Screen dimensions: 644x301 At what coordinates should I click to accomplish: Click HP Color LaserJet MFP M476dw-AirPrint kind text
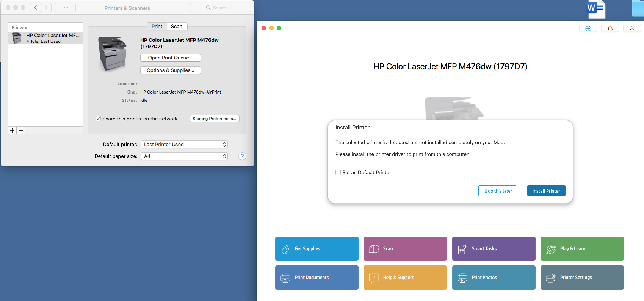181,92
